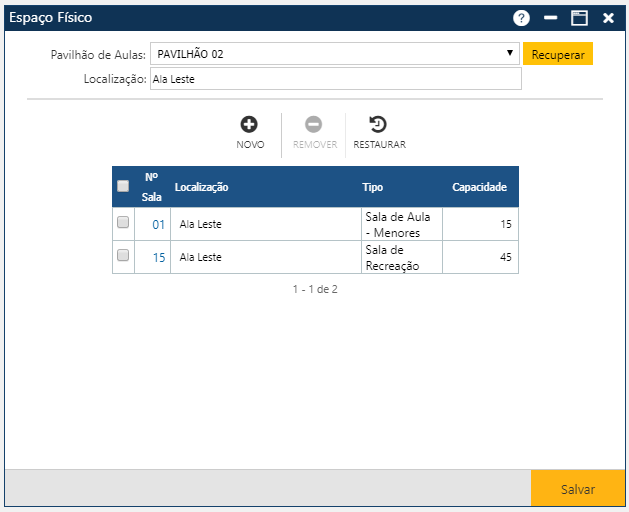Click the Remover minus icon

(x=314, y=125)
